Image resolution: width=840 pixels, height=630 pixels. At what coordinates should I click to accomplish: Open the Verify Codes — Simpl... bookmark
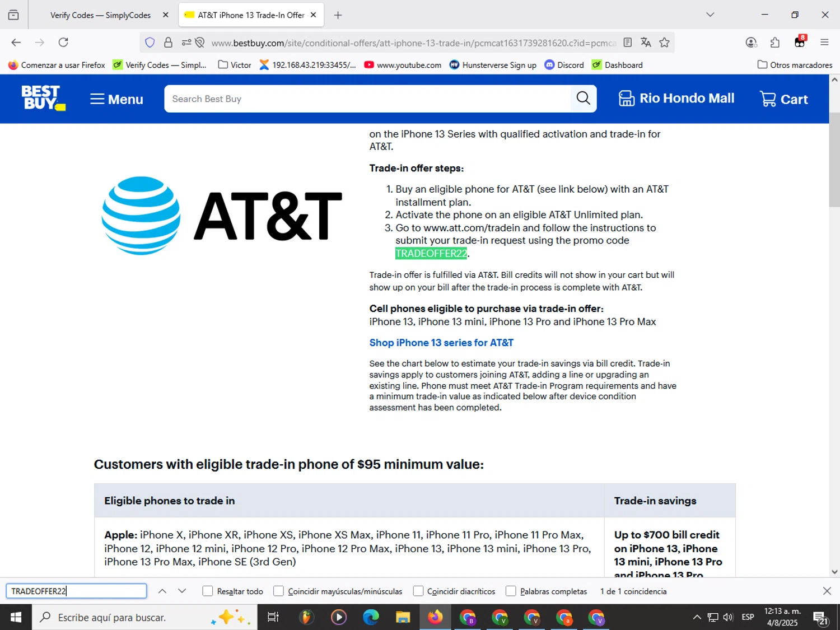tap(160, 65)
